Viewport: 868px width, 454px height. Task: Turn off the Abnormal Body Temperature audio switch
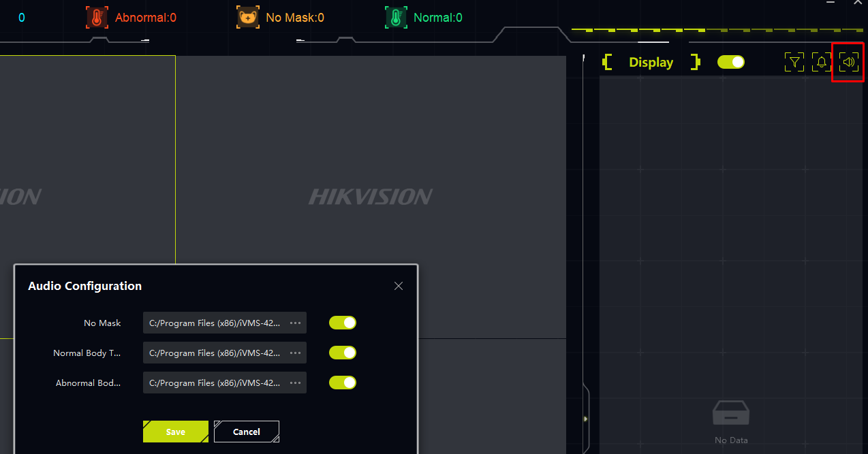(343, 383)
